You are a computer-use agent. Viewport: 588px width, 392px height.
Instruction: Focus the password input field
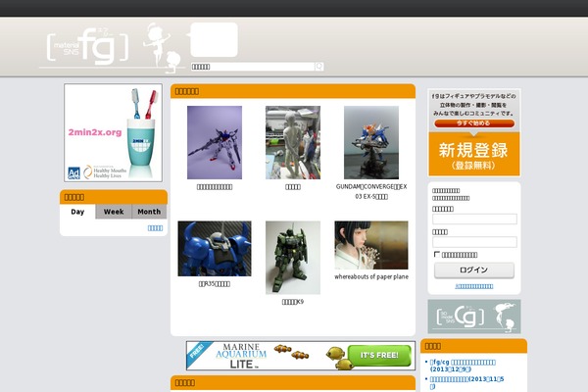point(474,242)
